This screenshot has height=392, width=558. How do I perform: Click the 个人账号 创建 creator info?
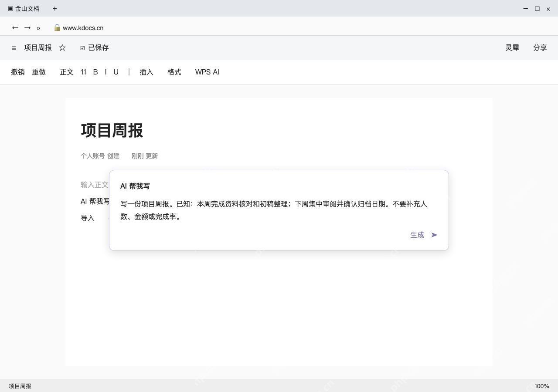click(x=100, y=156)
